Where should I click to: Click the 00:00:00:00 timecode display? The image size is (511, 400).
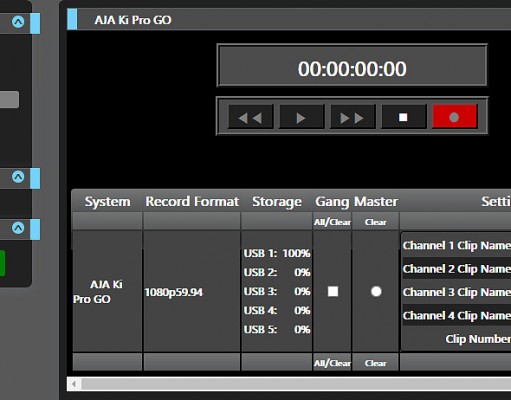pyautogui.click(x=352, y=69)
